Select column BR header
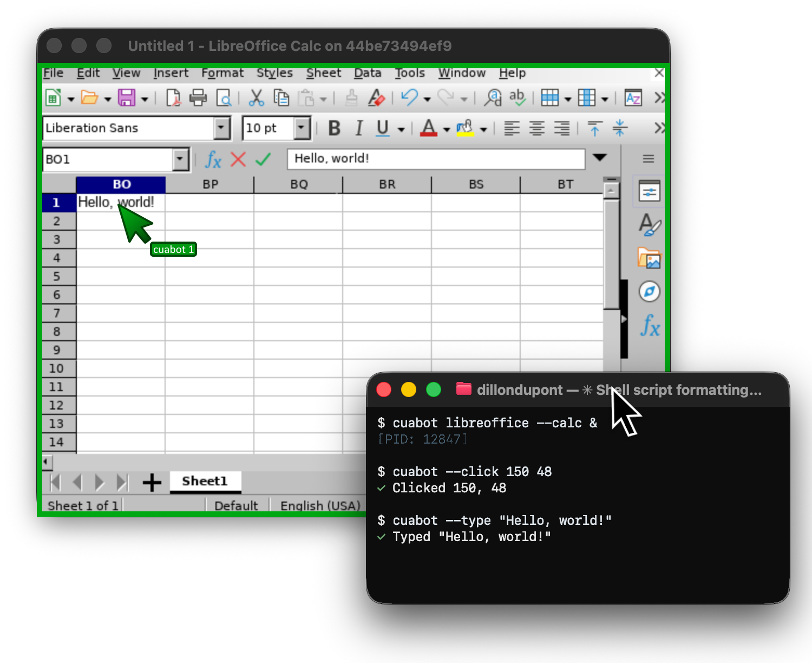Viewport: 812px width, 663px height. coord(387,184)
